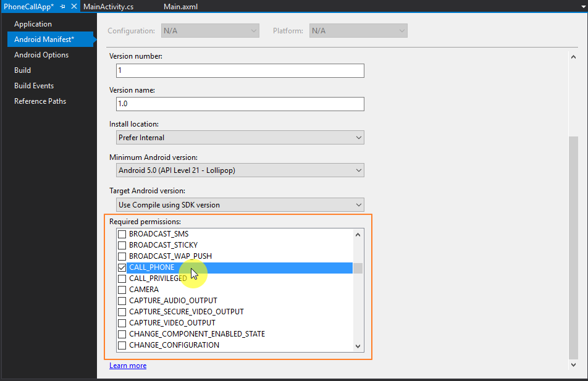588x381 pixels.
Task: Check the CAPTURE_VIDEO_OUTPUT permission
Action: pos(122,323)
